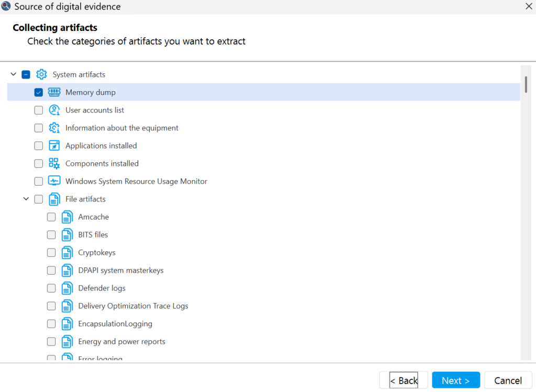Select the DPAPI system masterkeys entry
Viewport: 536px width, 392px height.
(120, 270)
